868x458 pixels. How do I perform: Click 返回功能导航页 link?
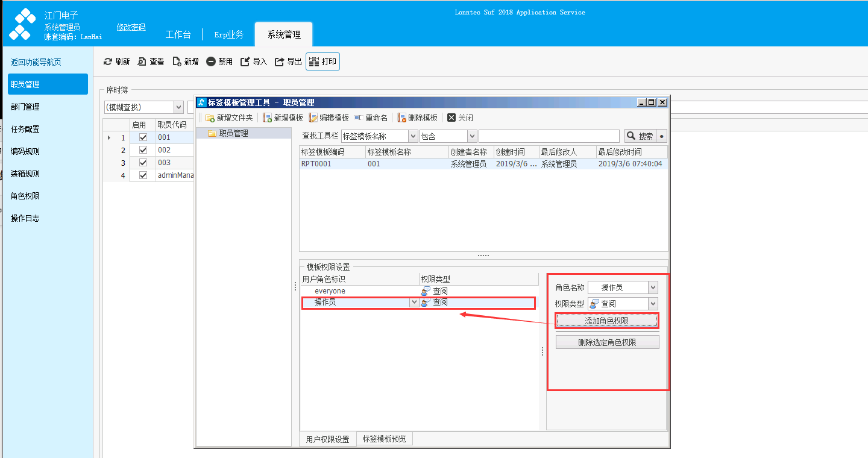click(36, 62)
